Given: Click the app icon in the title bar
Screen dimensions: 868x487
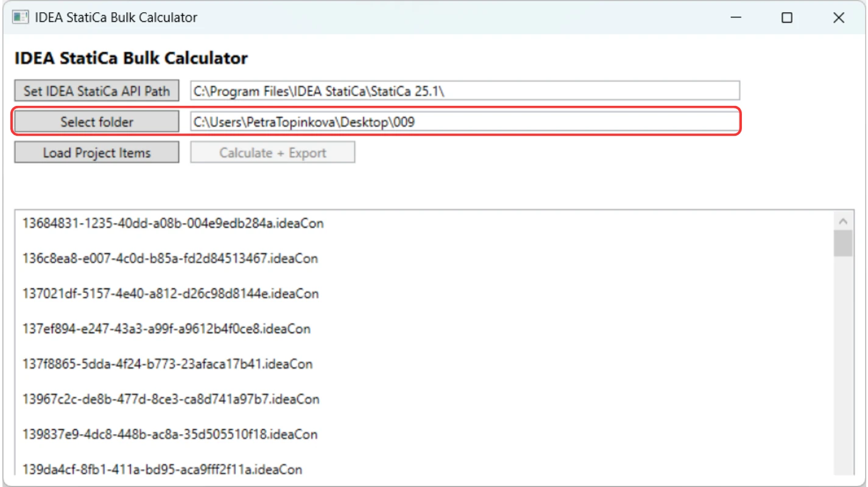Looking at the screenshot, I should pyautogui.click(x=21, y=17).
